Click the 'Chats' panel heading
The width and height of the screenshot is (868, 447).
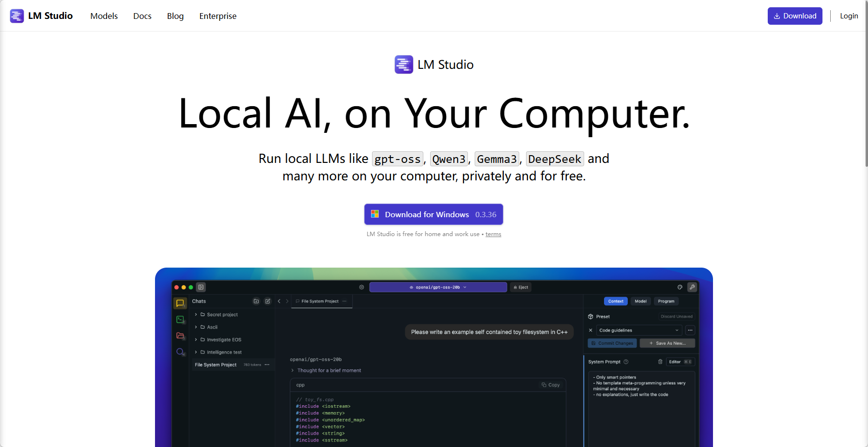click(x=199, y=301)
